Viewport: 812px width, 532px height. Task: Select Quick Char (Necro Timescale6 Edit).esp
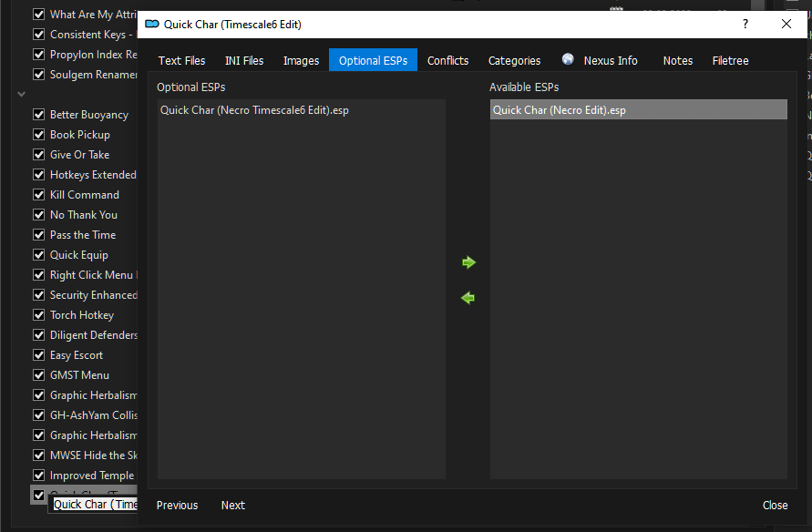[x=254, y=110]
